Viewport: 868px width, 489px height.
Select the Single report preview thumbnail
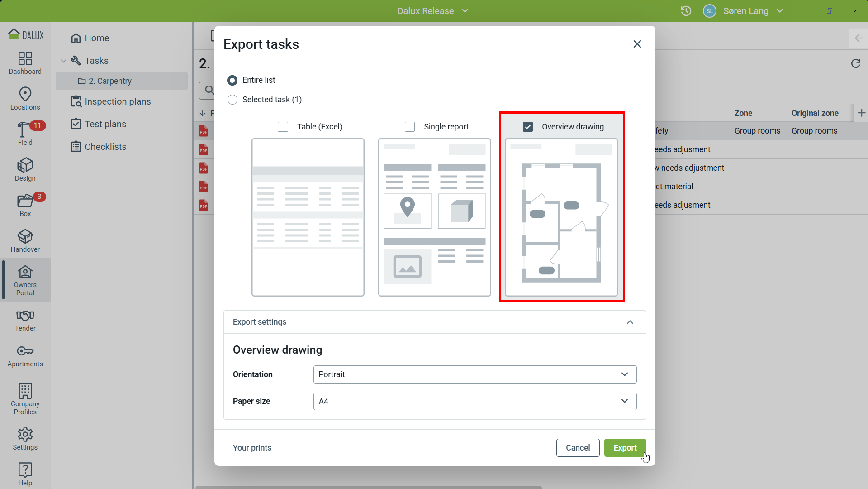point(435,217)
